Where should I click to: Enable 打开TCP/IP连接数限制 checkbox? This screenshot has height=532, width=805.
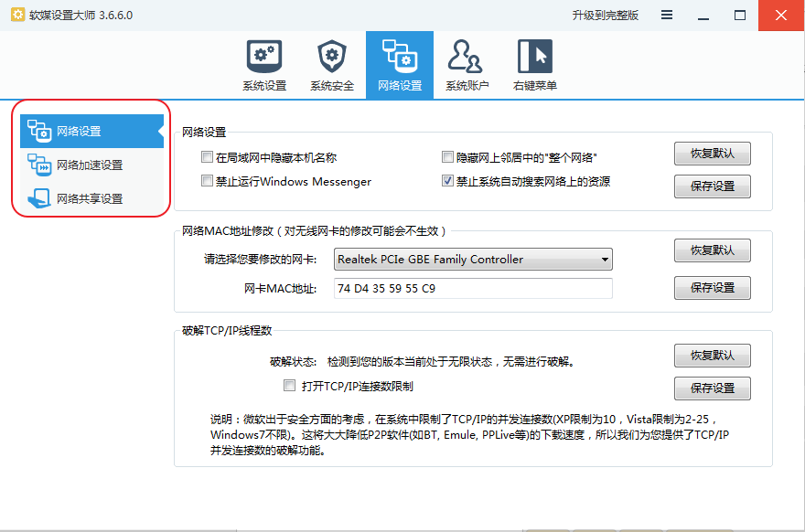pos(290,386)
